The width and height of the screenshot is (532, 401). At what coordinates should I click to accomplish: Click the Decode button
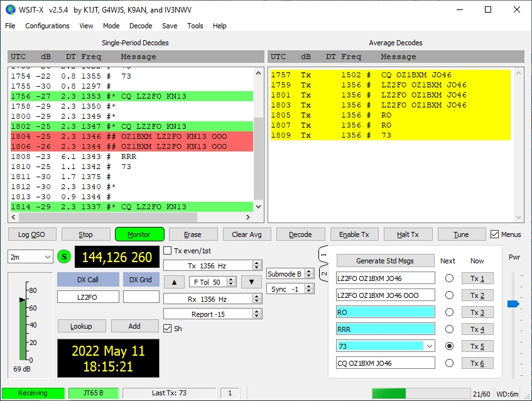coord(300,234)
